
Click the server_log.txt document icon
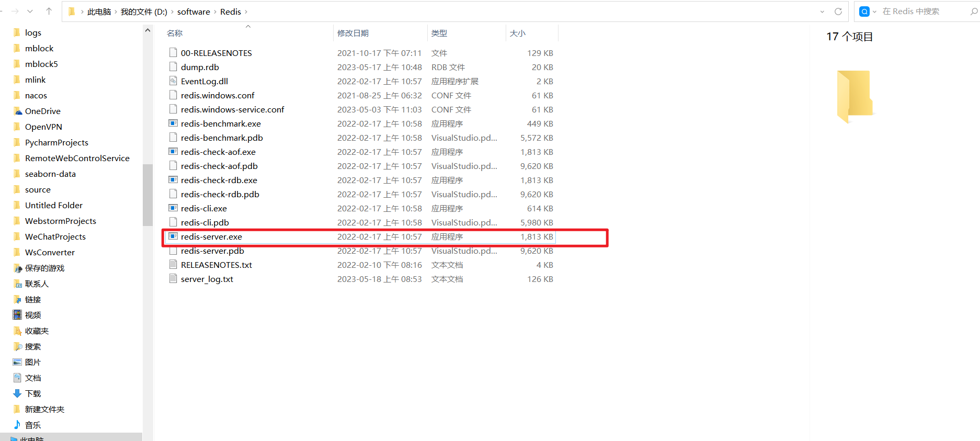click(173, 279)
